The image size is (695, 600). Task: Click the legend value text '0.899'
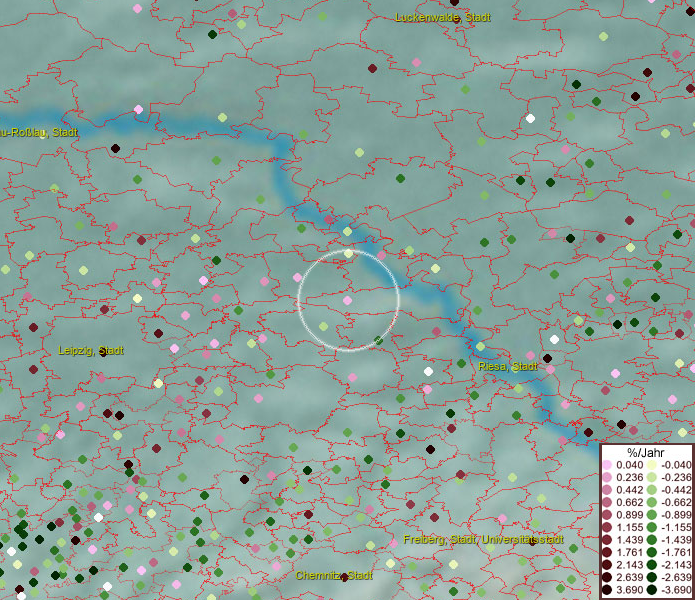click(629, 515)
